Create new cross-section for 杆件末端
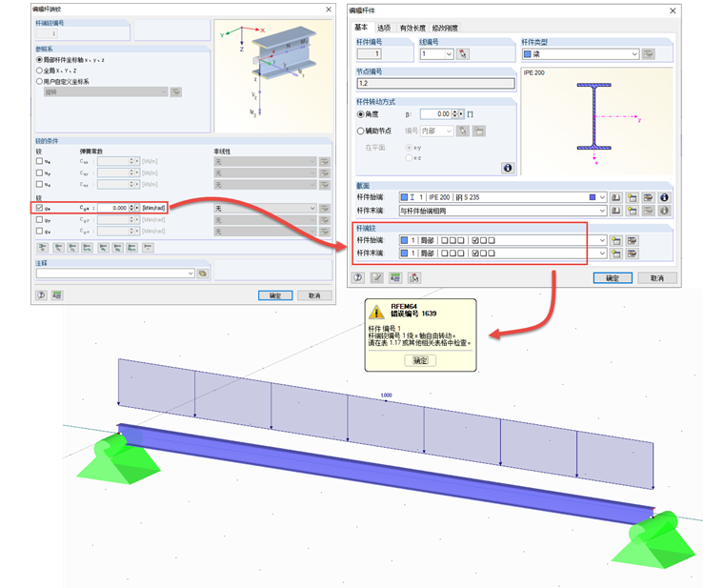724x588 pixels. click(x=632, y=211)
